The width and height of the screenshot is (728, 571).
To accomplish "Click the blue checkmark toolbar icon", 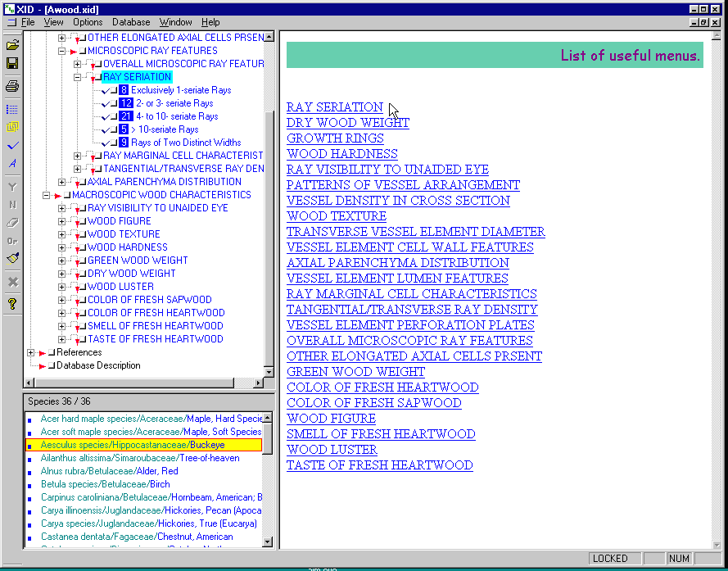I will tap(12, 145).
